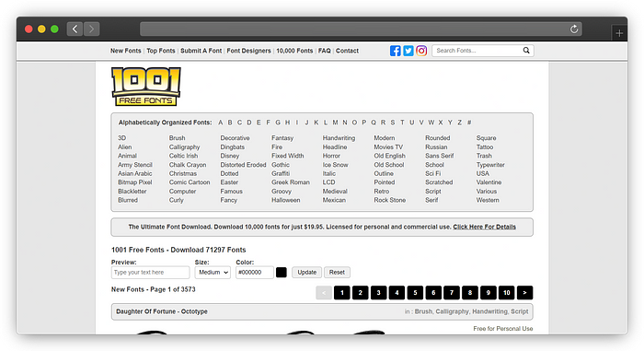This screenshot has height=351, width=644.
Task: Open the Distorted Eroded fonts category
Action: (x=243, y=165)
